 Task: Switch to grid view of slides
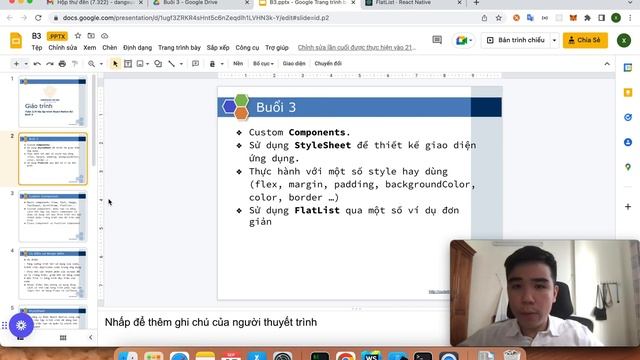click(63, 338)
